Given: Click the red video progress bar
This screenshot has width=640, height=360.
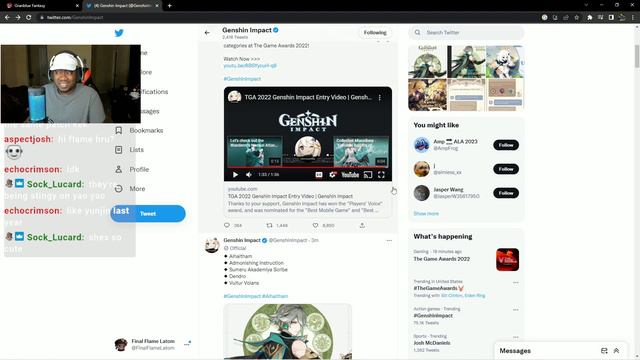Looking at the screenshot, I should tap(308, 167).
